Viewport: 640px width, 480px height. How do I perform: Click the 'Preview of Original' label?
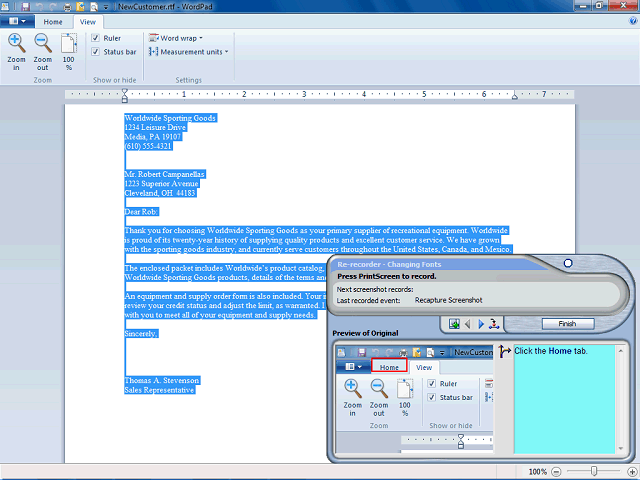coord(365,333)
